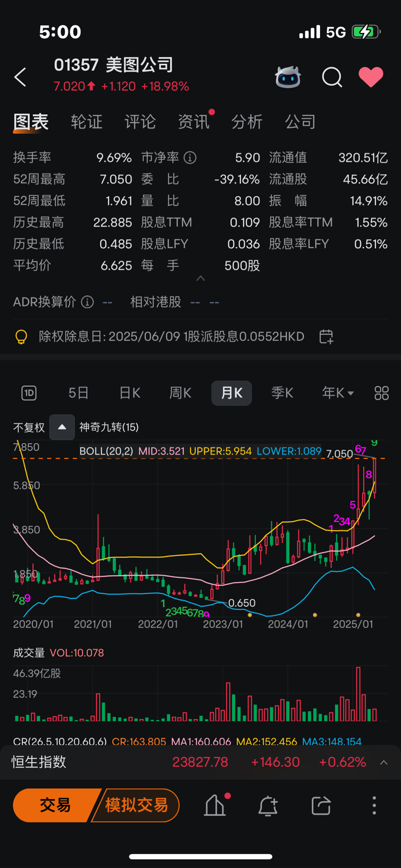The width and height of the screenshot is (401, 868).
Task: Open the 评论 tab
Action: click(140, 122)
